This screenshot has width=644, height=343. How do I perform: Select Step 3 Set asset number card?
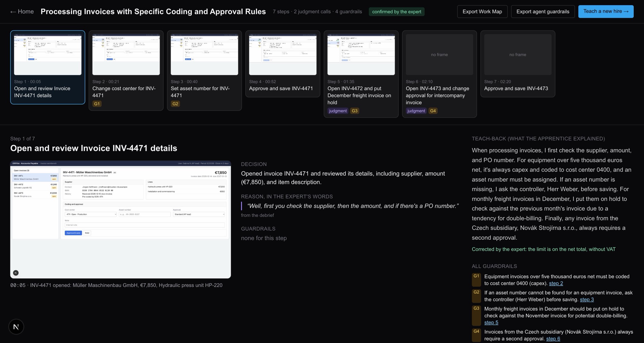(204, 71)
